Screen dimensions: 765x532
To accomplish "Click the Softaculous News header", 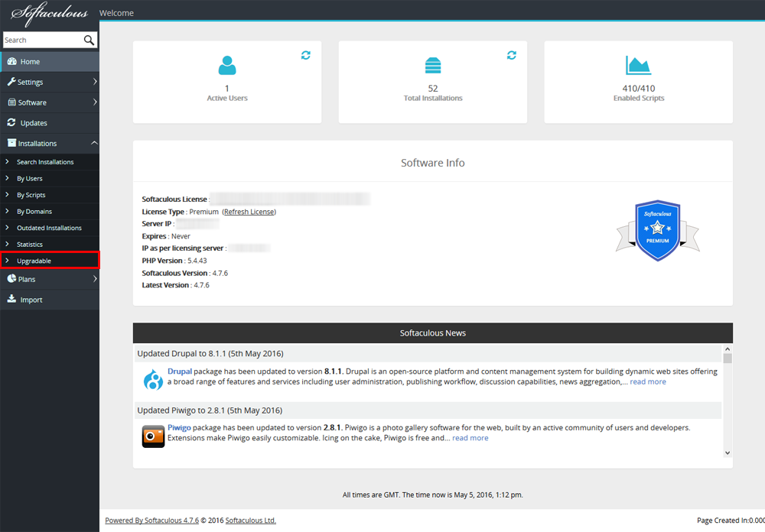I will click(433, 333).
